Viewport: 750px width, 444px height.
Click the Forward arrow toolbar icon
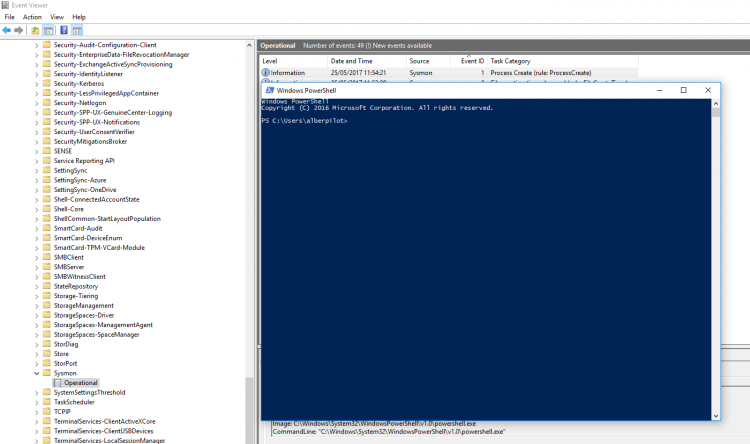[x=19, y=30]
